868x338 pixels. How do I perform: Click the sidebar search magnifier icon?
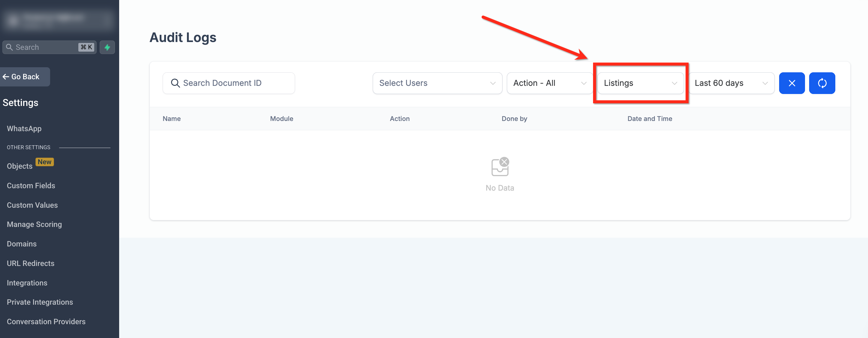9,47
